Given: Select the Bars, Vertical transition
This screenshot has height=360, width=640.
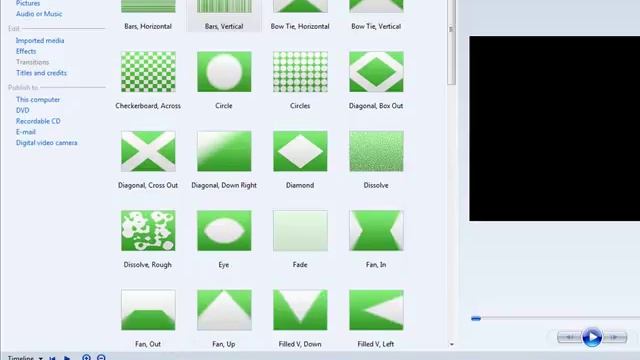Looking at the screenshot, I should [224, 6].
